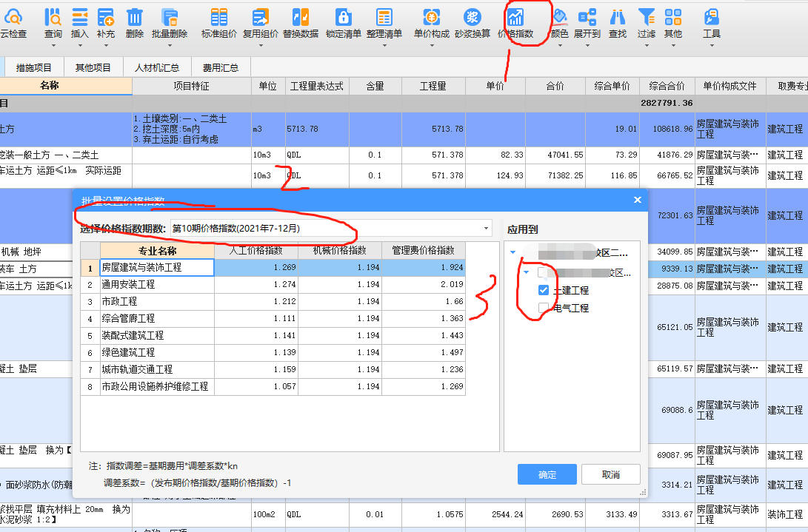
Task: Toggle the second-level project checkbox
Action: coord(543,272)
